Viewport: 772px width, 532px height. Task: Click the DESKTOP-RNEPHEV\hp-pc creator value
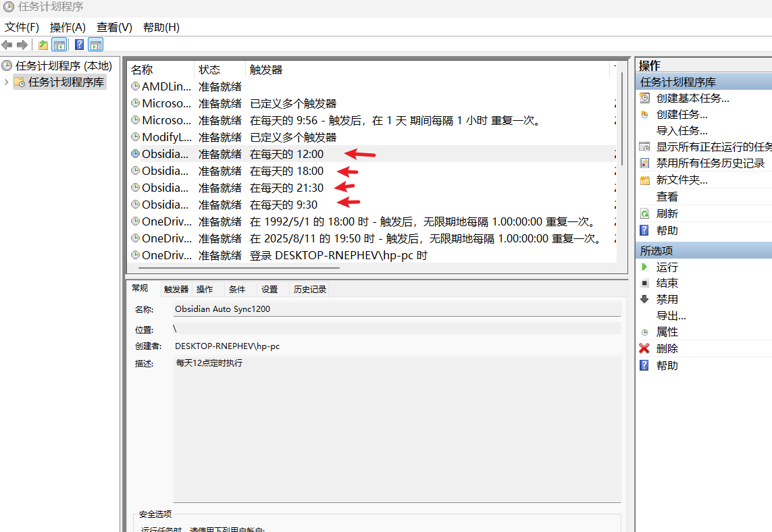click(x=227, y=346)
